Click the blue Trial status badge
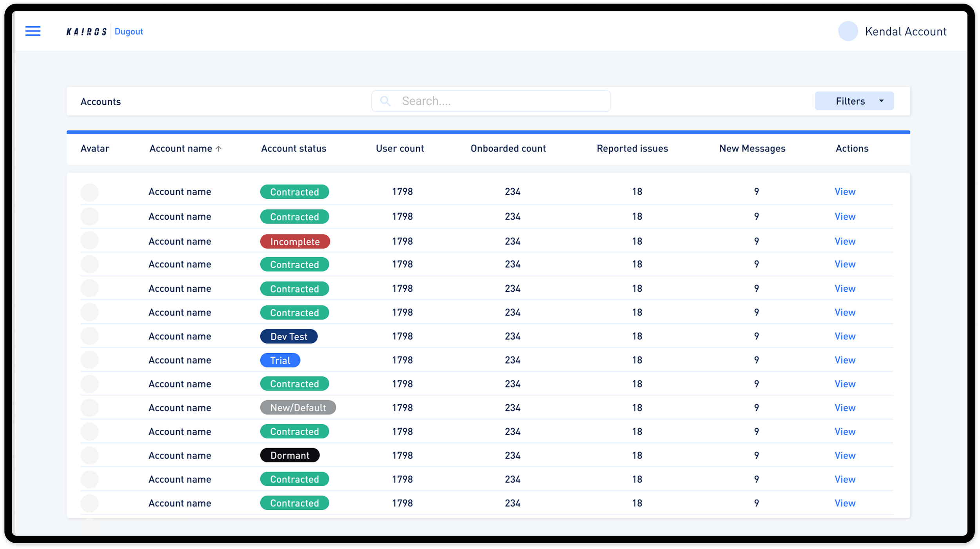This screenshot has height=549, width=980. pos(280,360)
